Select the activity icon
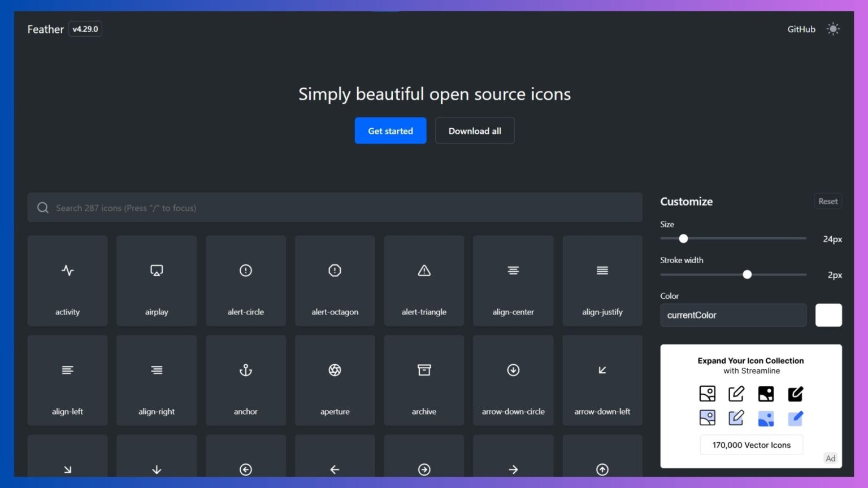 (67, 281)
